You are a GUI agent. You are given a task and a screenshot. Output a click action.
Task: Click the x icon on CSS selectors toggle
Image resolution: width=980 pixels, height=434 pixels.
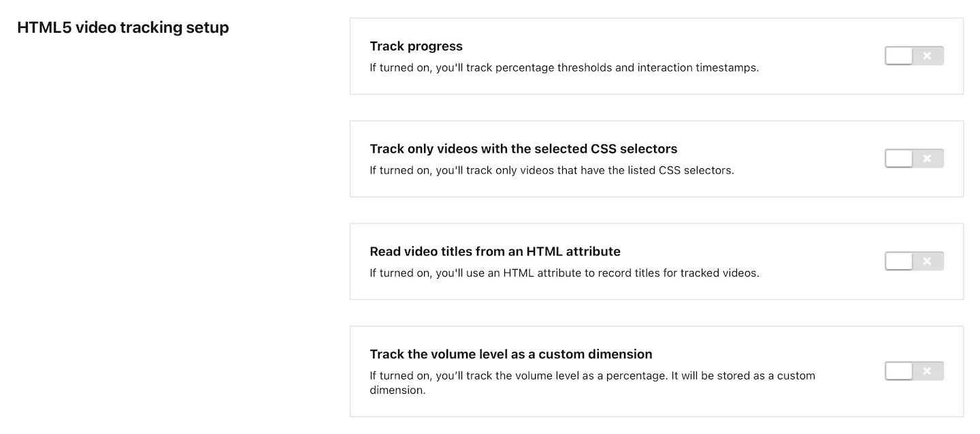click(x=927, y=158)
